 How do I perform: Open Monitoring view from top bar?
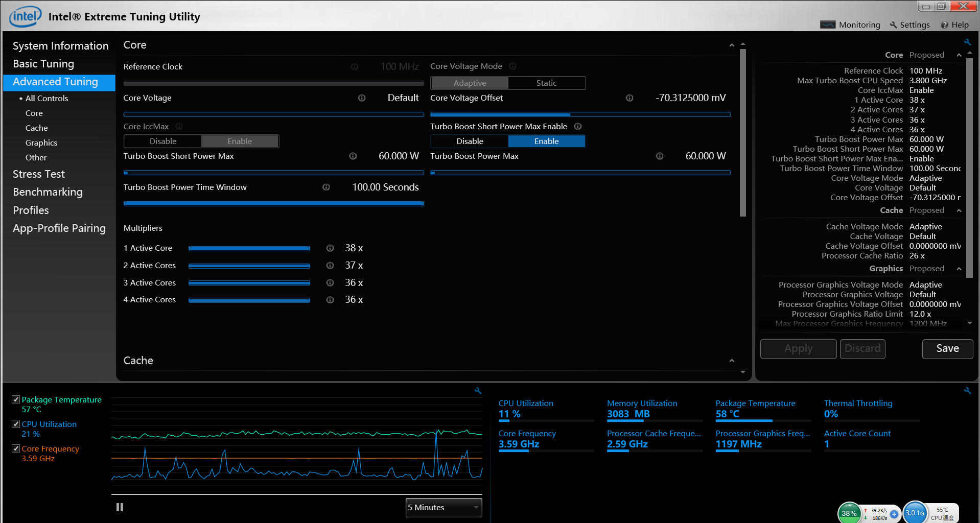pyautogui.click(x=850, y=25)
